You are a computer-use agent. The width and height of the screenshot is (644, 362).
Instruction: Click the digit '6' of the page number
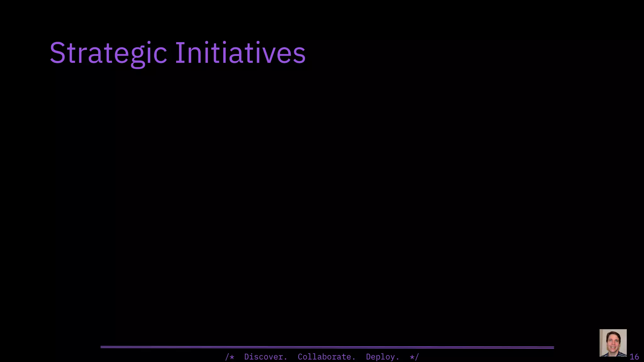[636, 357]
